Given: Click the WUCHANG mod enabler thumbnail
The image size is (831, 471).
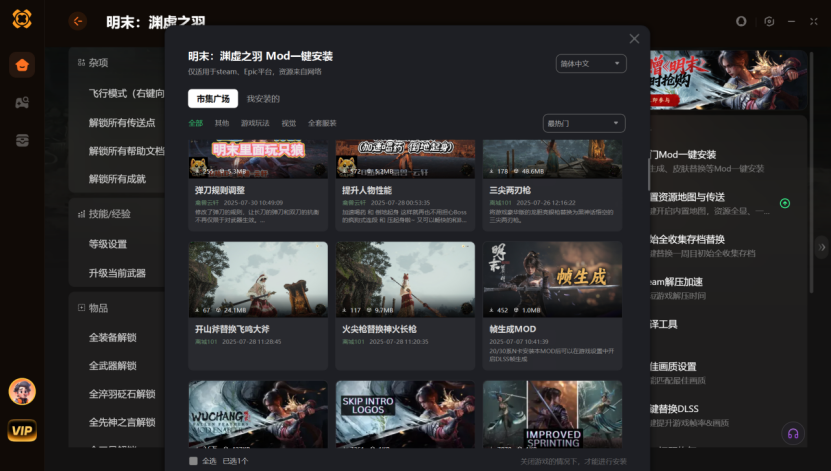Looking at the screenshot, I should pos(258,414).
